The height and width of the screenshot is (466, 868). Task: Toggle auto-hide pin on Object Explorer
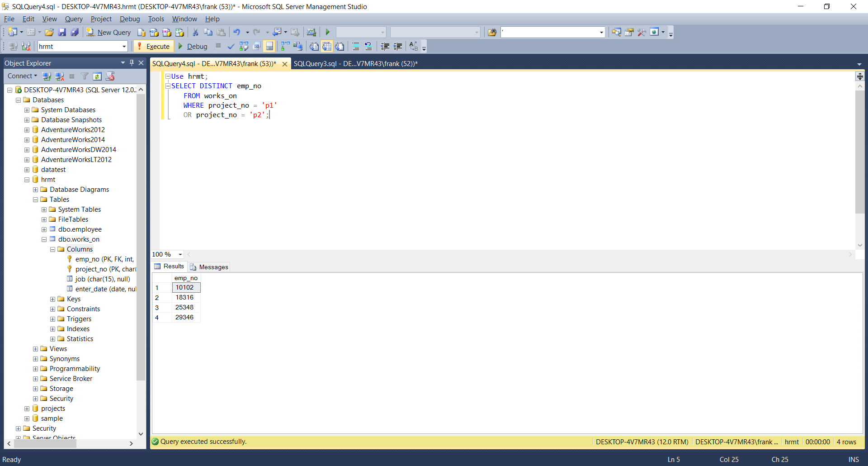(x=132, y=63)
